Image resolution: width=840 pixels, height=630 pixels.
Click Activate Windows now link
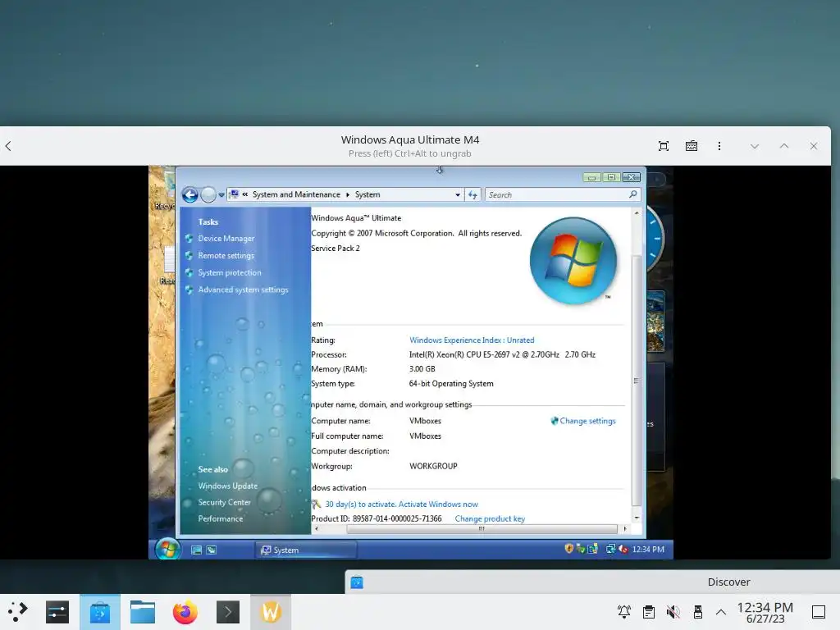(438, 504)
